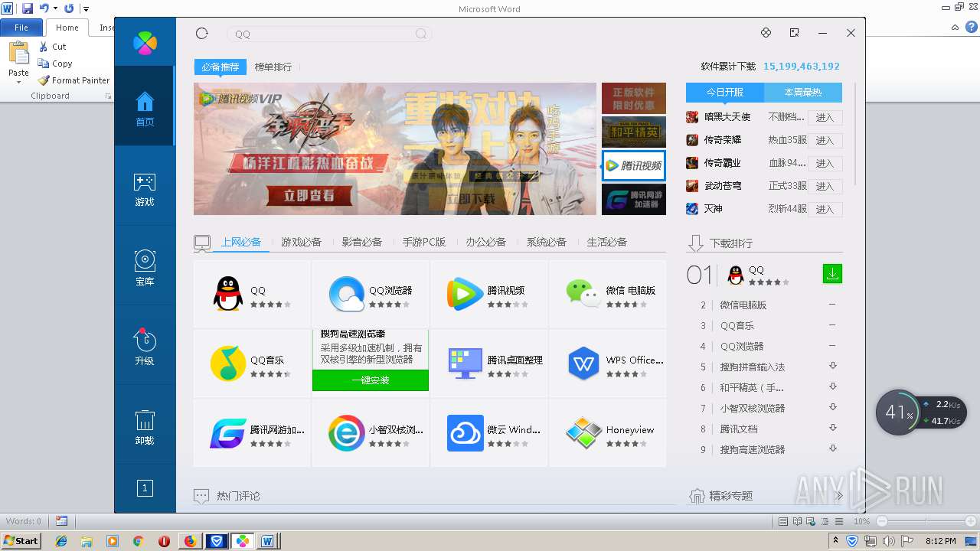Click the search magnifier icon
980x551 pixels.
(x=421, y=34)
